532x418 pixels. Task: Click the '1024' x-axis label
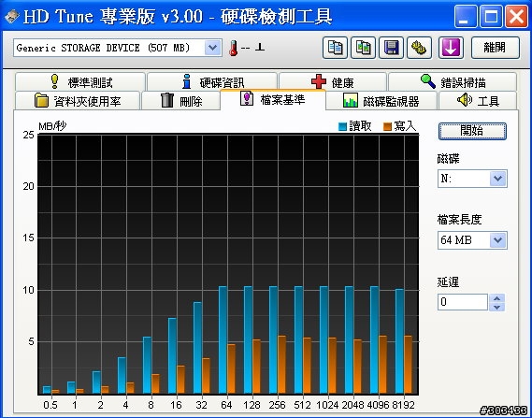coord(327,405)
